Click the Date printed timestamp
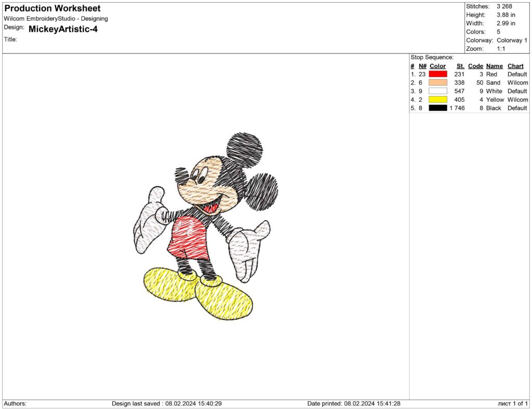532x409 pixels. [354, 404]
